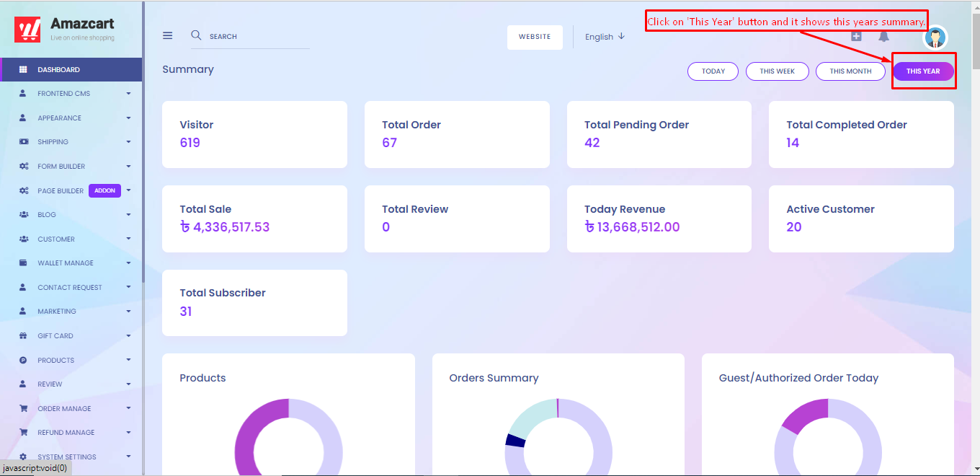The height and width of the screenshot is (476, 980).
Task: Click the Total Order value 67
Action: click(390, 143)
